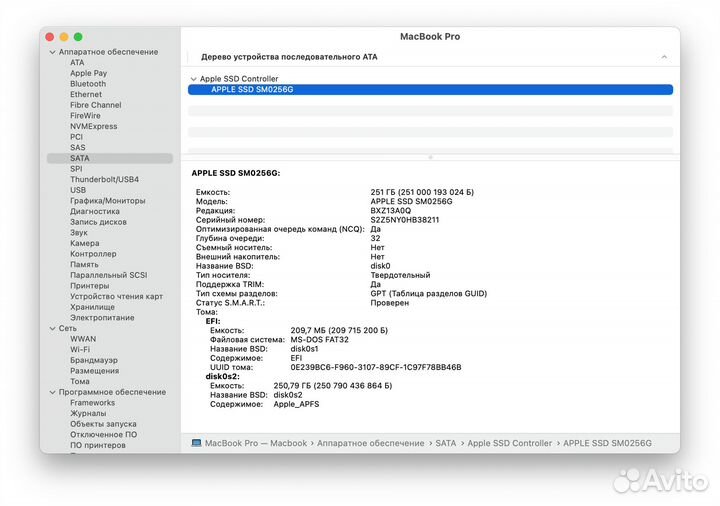The width and height of the screenshot is (720, 506).
Task: Select Размещения in the sidebar
Action: click(x=94, y=371)
